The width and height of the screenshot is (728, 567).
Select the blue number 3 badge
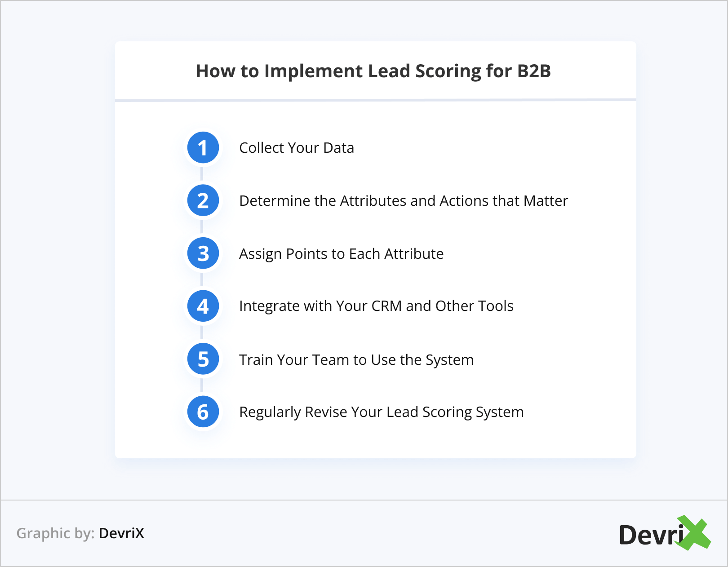pyautogui.click(x=203, y=253)
